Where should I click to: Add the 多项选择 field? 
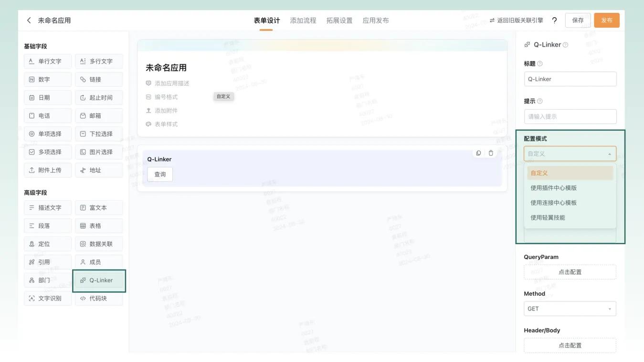pos(48,152)
